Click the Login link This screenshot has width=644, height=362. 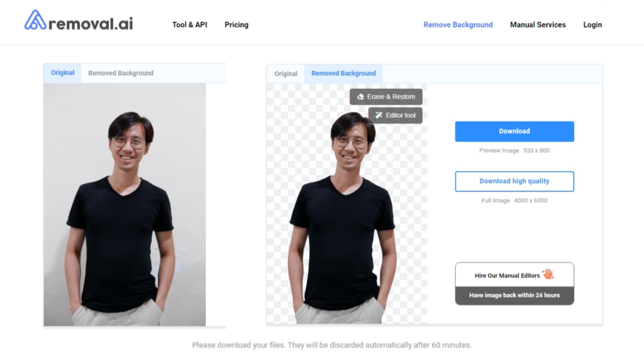[x=593, y=25]
